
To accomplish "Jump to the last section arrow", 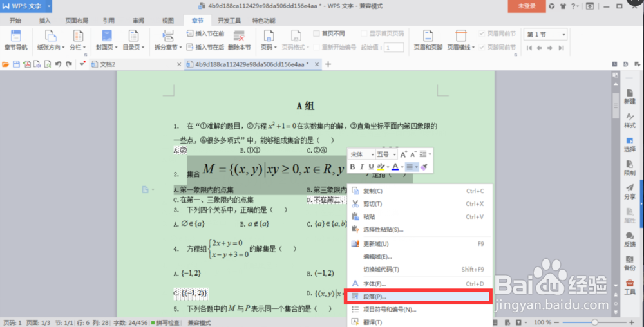I will click(561, 48).
